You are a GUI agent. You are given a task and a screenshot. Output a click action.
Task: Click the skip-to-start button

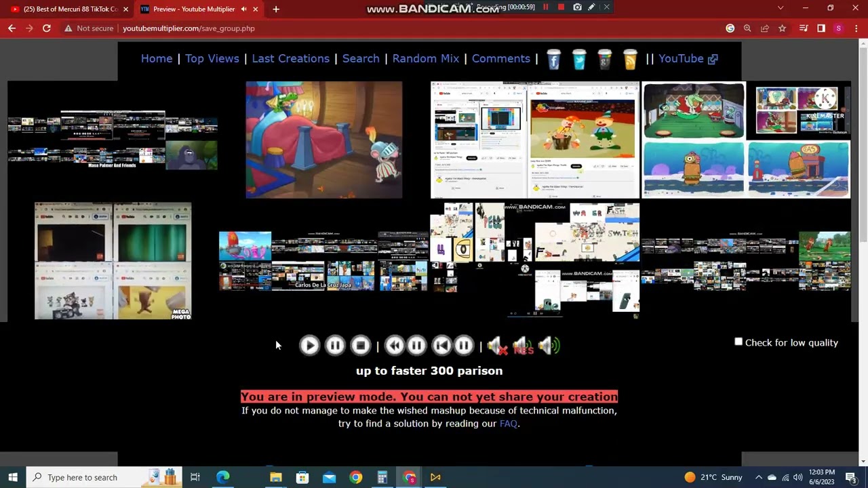(x=441, y=346)
